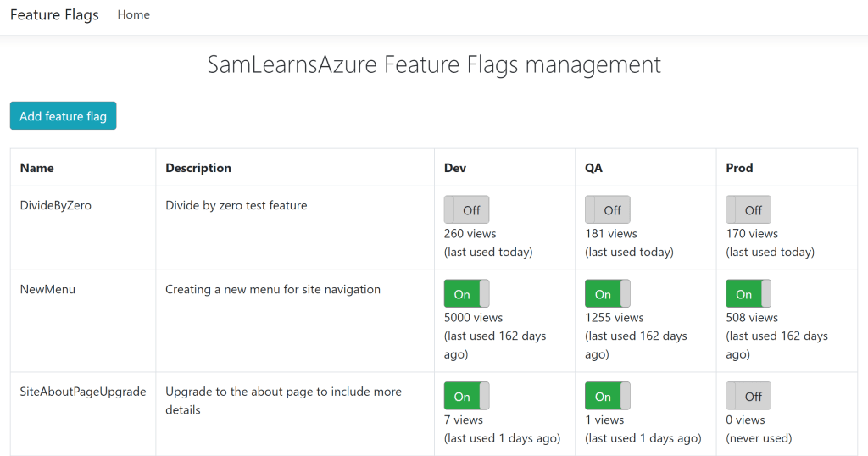Image resolution: width=868 pixels, height=456 pixels.
Task: Click the Dev column header
Action: tap(456, 168)
